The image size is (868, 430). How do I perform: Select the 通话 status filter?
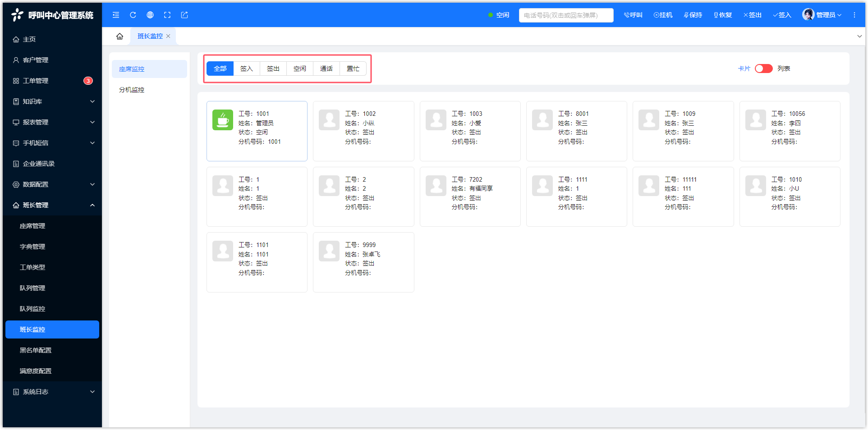pos(326,69)
